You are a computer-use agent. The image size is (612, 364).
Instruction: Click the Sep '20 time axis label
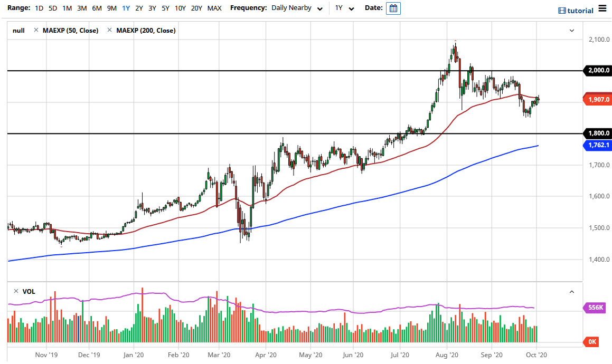pyautogui.click(x=492, y=355)
